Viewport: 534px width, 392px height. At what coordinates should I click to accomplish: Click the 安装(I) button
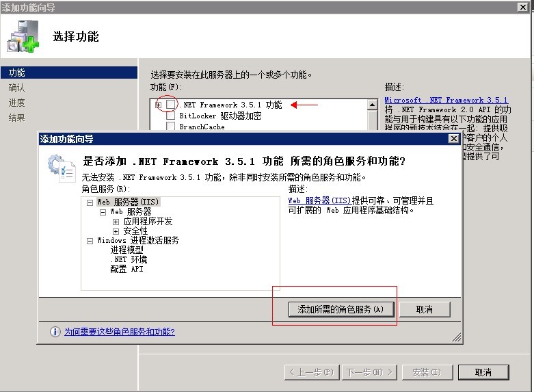[x=427, y=372]
